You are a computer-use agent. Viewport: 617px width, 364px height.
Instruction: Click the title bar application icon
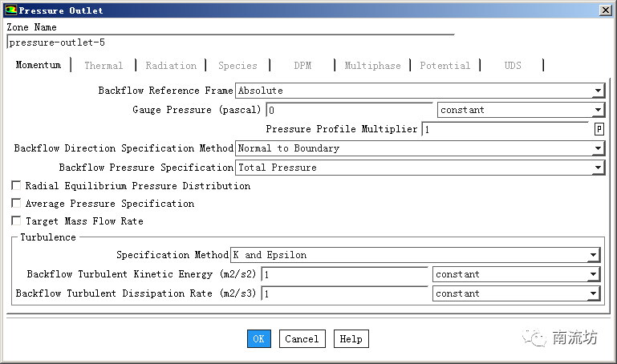[x=10, y=10]
